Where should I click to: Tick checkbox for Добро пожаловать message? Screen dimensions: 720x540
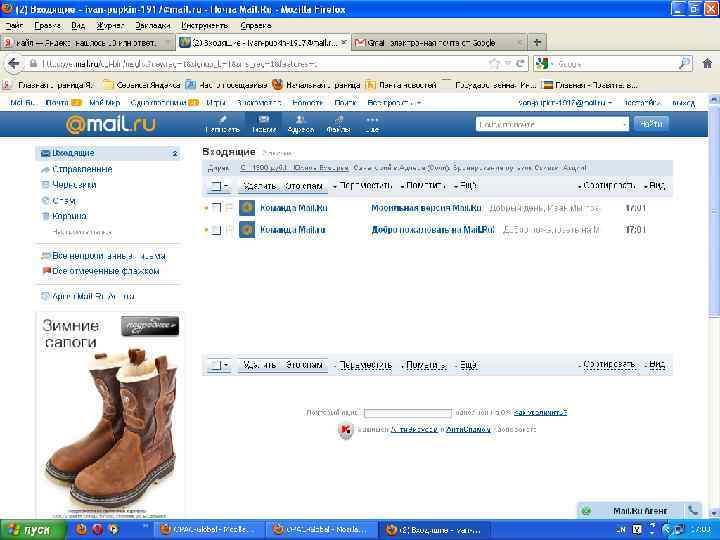pyautogui.click(x=216, y=230)
